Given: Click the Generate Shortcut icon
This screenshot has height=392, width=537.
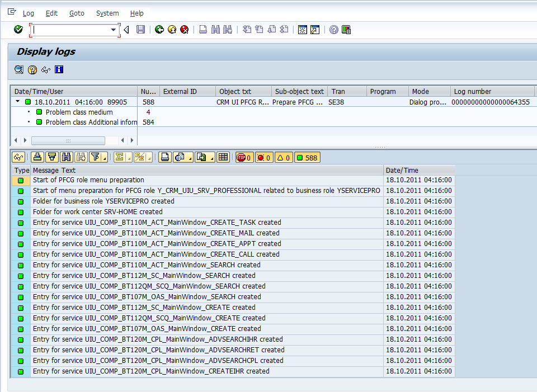Looking at the screenshot, I should pos(315,30).
